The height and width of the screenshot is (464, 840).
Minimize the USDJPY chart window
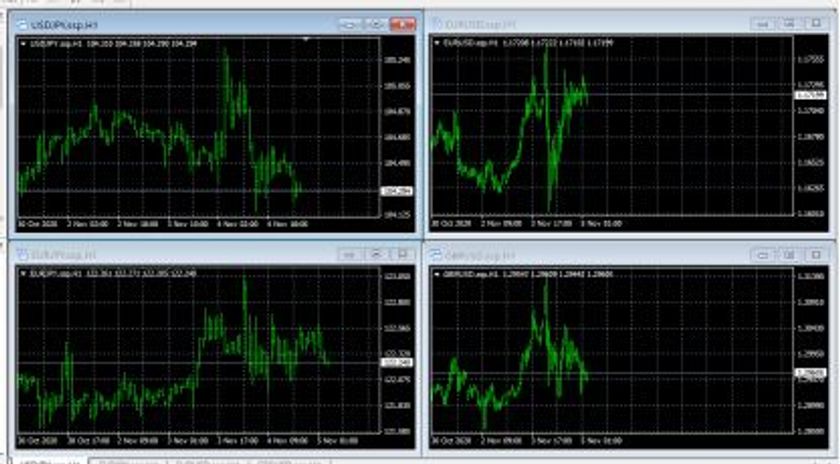(350, 24)
